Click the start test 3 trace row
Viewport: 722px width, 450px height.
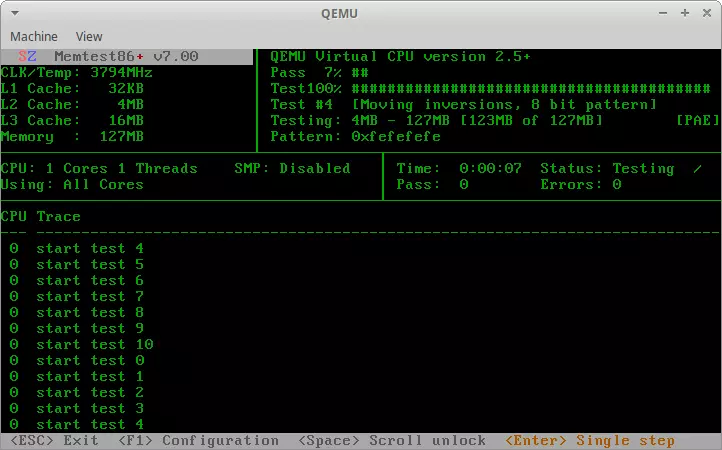(76, 409)
